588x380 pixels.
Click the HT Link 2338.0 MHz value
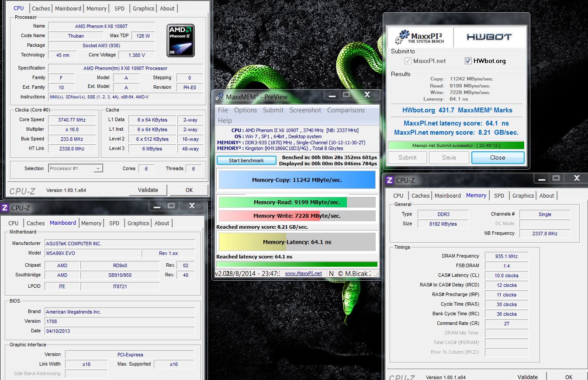pyautogui.click(x=72, y=149)
